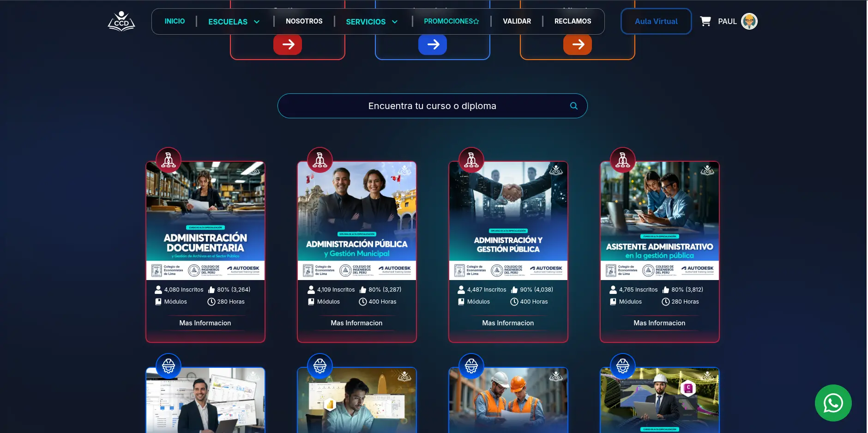Click the CCD logo in the header
The height and width of the screenshot is (433, 868).
point(121,21)
